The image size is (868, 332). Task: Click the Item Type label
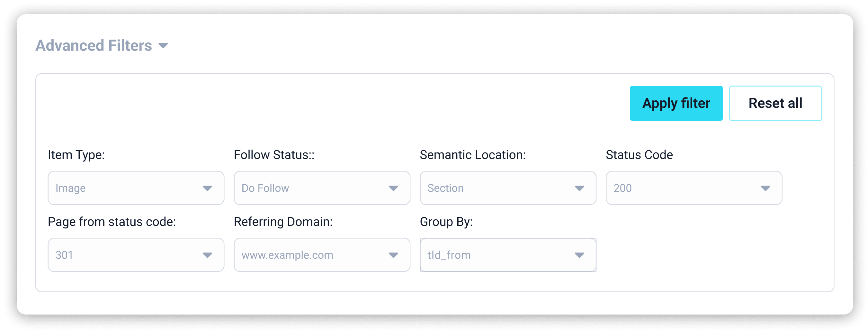coord(76,155)
